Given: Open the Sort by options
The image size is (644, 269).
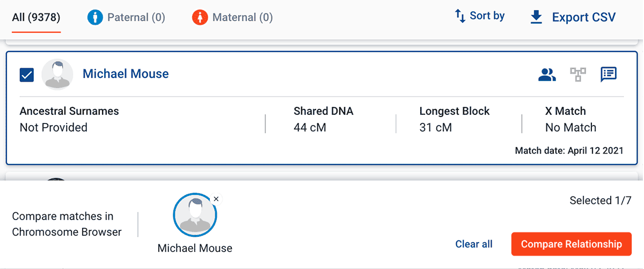Looking at the screenshot, I should [x=480, y=16].
